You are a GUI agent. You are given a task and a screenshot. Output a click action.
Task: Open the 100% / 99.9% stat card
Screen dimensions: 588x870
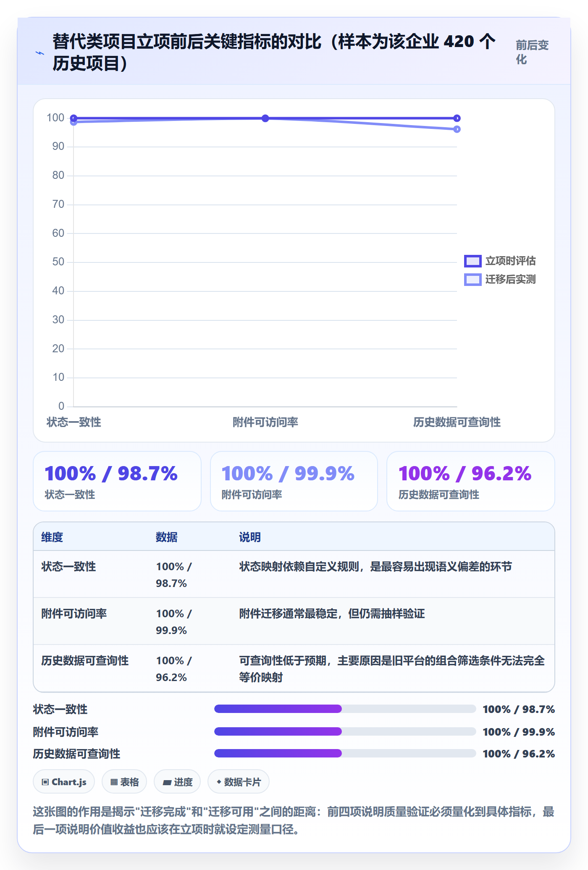[294, 481]
